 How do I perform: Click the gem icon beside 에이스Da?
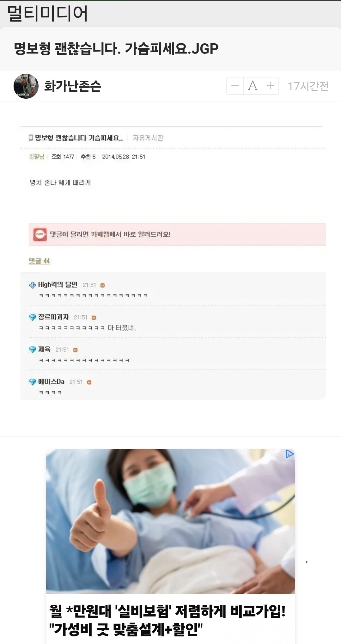(32, 382)
